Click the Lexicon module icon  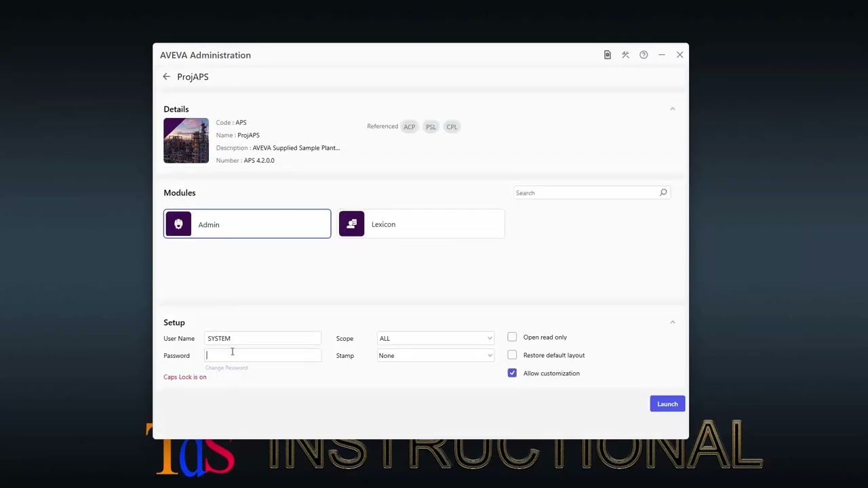pos(351,224)
